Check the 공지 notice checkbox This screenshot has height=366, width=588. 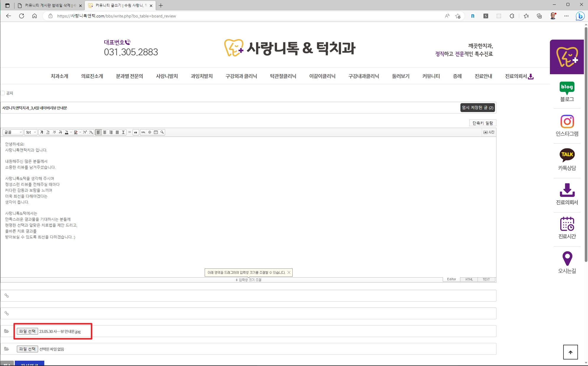(x=3, y=93)
